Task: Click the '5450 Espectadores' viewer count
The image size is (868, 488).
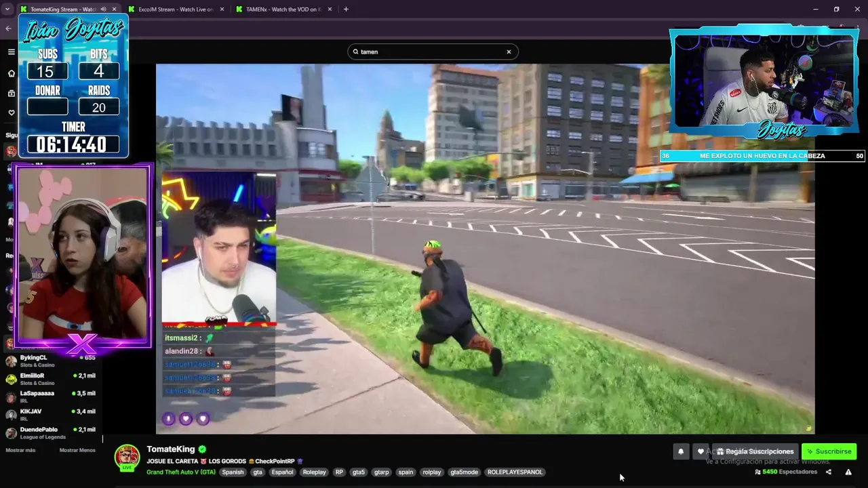Action: (x=790, y=472)
